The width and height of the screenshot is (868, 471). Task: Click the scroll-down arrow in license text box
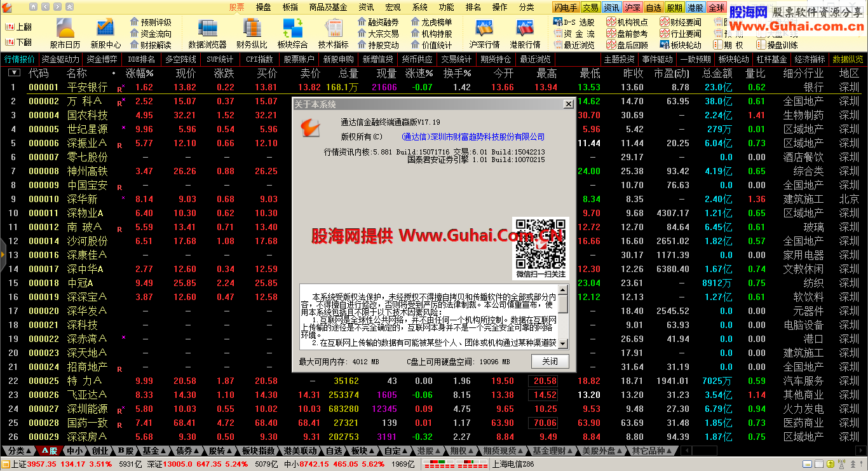[563, 344]
